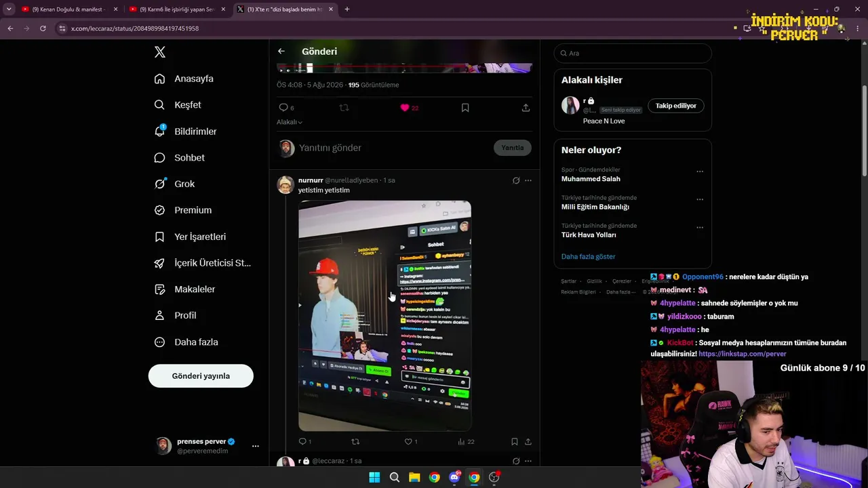Open r's avatar in Alakalı kişiler

(x=570, y=105)
